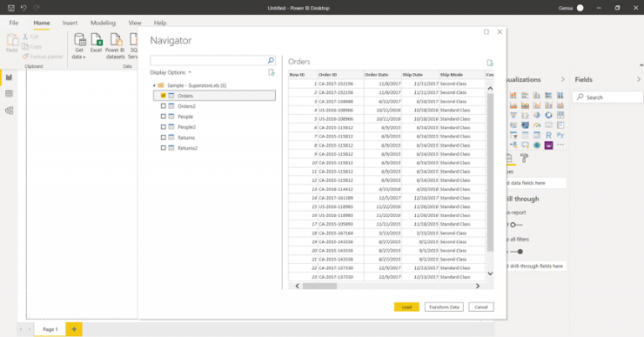Screen dimensions: 644x337
Task: Select the Funnel chart visualization
Action: click(513, 116)
